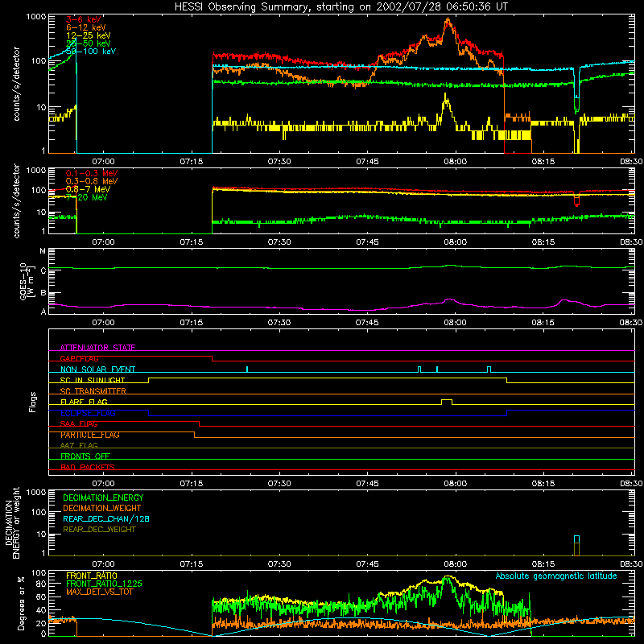Viewport: 644px width, 644px height.
Task: Click the MAX_DET_VS_TOT legend label
Action: (x=99, y=592)
